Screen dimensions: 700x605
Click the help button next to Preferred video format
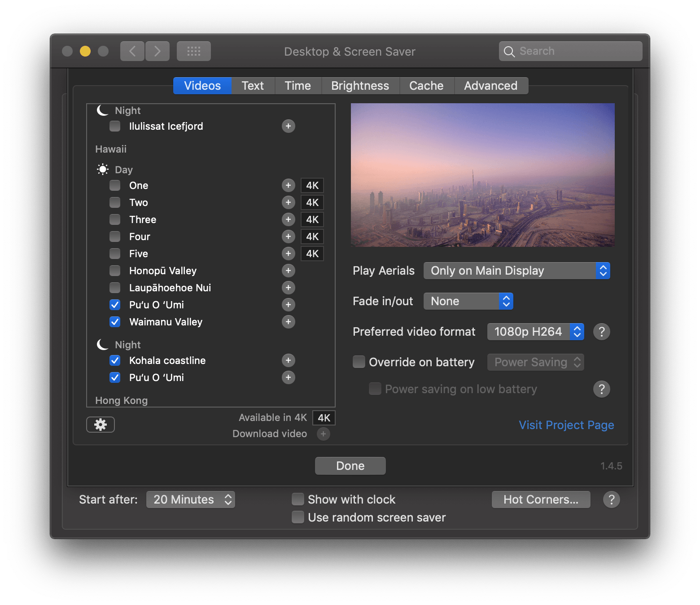click(601, 332)
